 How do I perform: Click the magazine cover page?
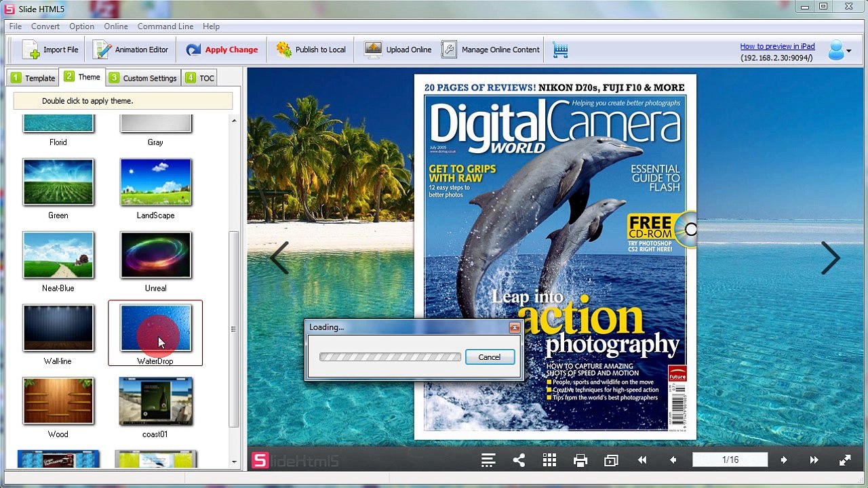(x=555, y=256)
